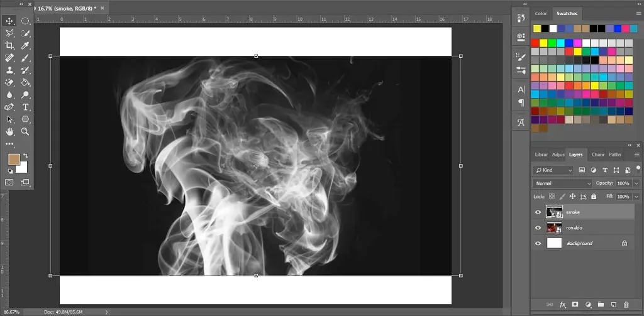Hide the smoke layer
This screenshot has width=644, height=316.
(538, 212)
